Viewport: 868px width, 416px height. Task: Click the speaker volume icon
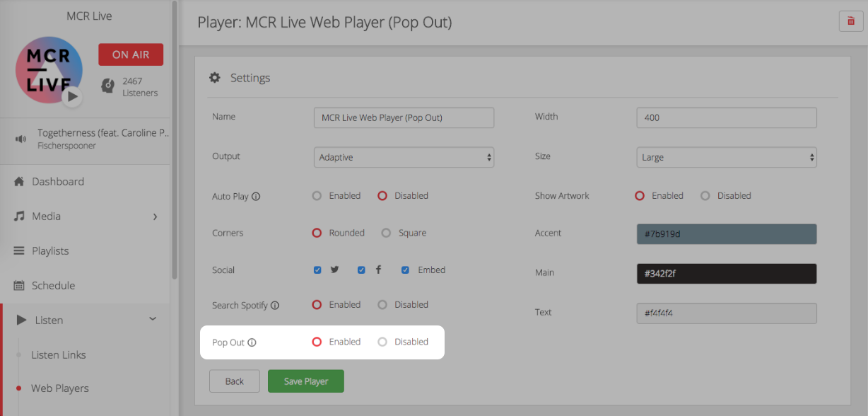20,139
